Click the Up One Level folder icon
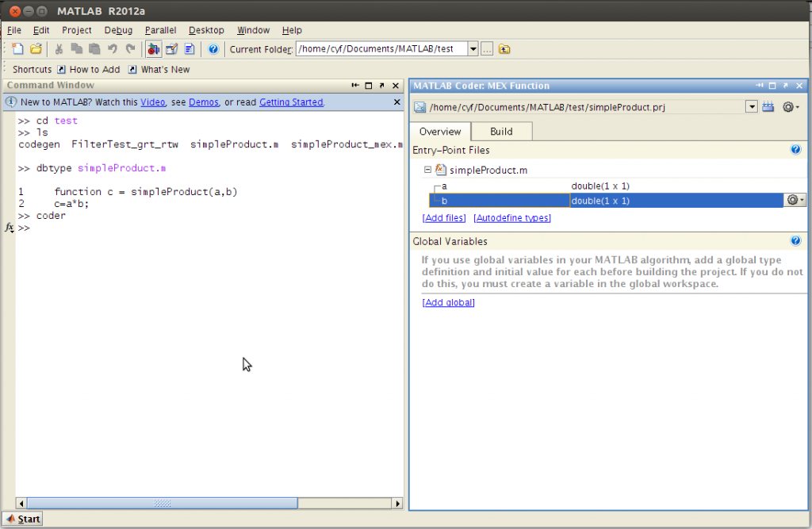Image resolution: width=812 pixels, height=529 pixels. (504, 48)
